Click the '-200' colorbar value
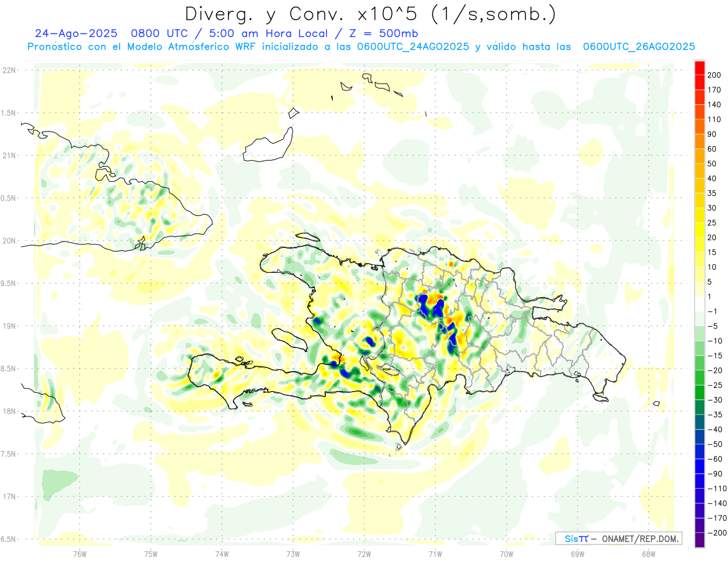This screenshot has width=728, height=562. 717,533
